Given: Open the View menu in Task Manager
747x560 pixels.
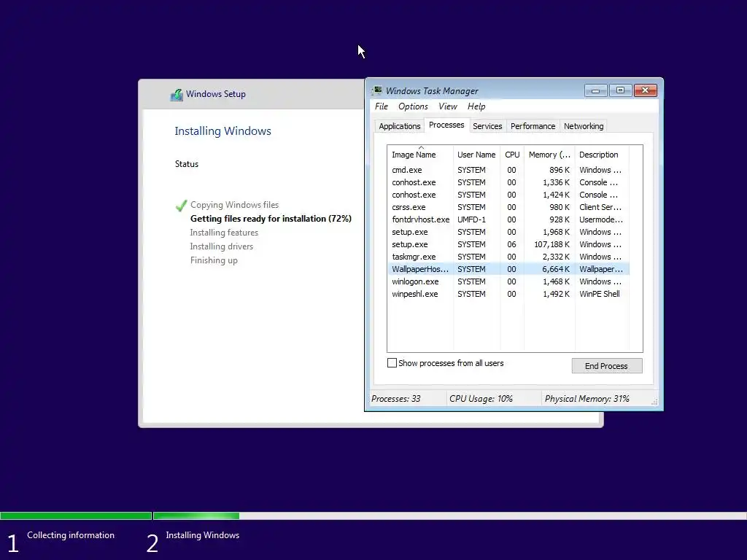Looking at the screenshot, I should click(x=447, y=106).
